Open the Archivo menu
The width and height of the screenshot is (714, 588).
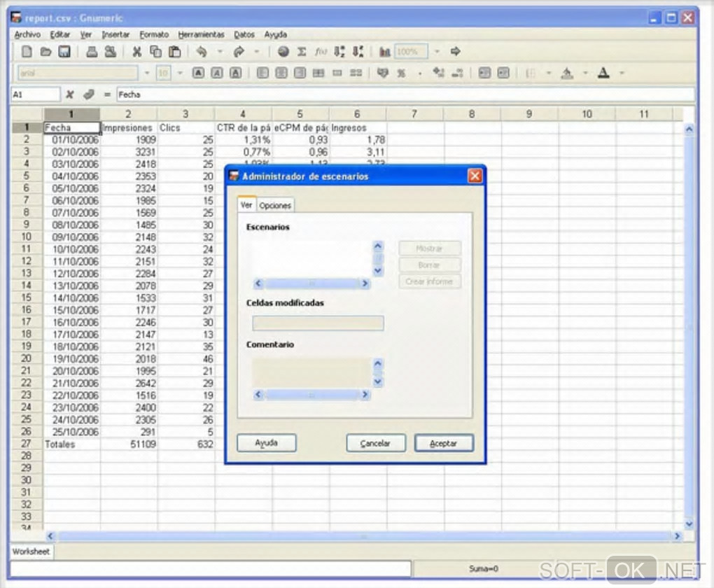[27, 34]
